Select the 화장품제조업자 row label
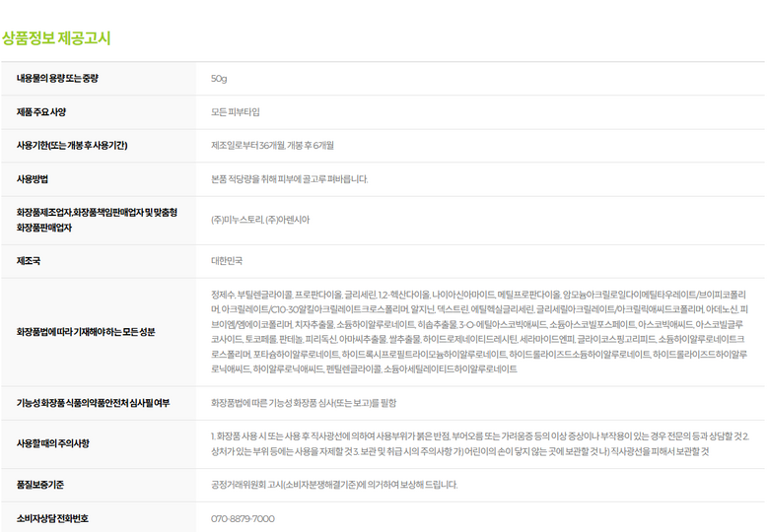This screenshot has width=768, height=532. (x=97, y=219)
